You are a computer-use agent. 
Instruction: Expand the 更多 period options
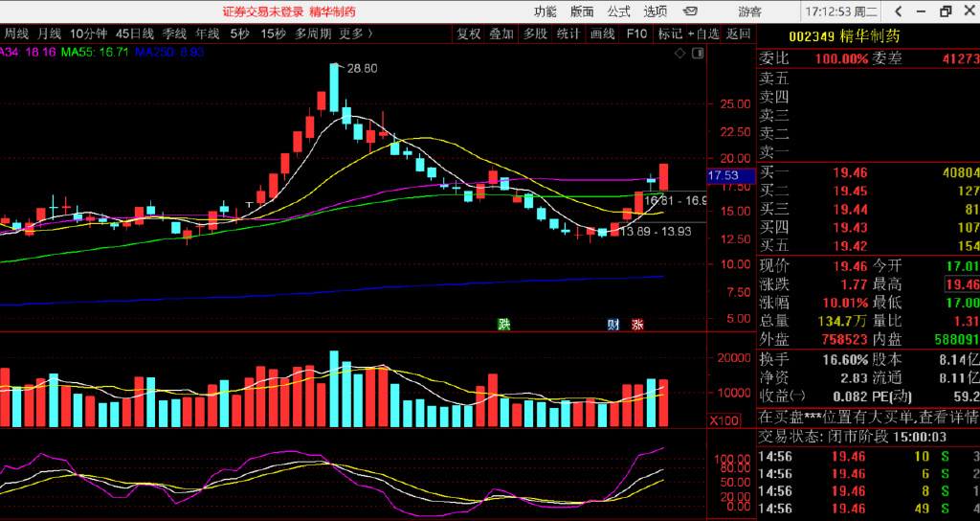point(355,34)
